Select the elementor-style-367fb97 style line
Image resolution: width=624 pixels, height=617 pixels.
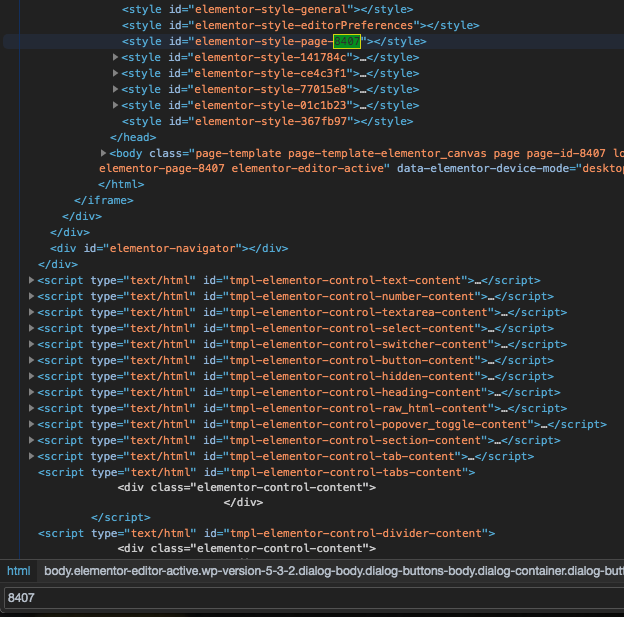(x=267, y=121)
